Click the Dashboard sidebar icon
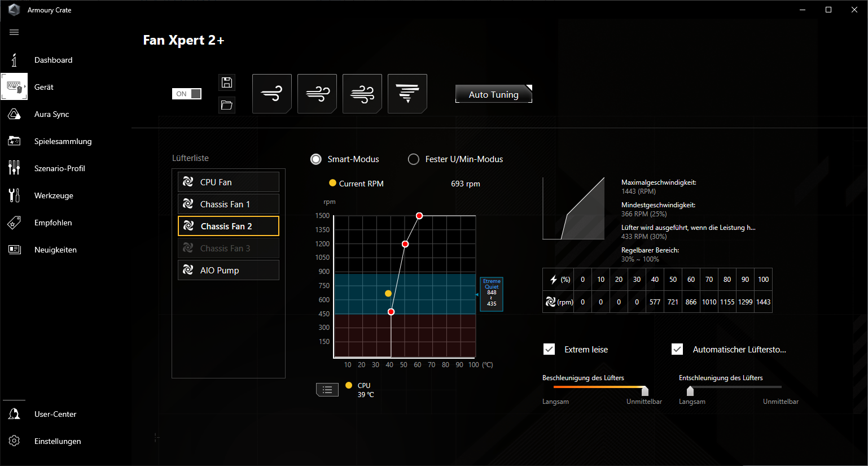This screenshot has width=868, height=466. pos(14,60)
